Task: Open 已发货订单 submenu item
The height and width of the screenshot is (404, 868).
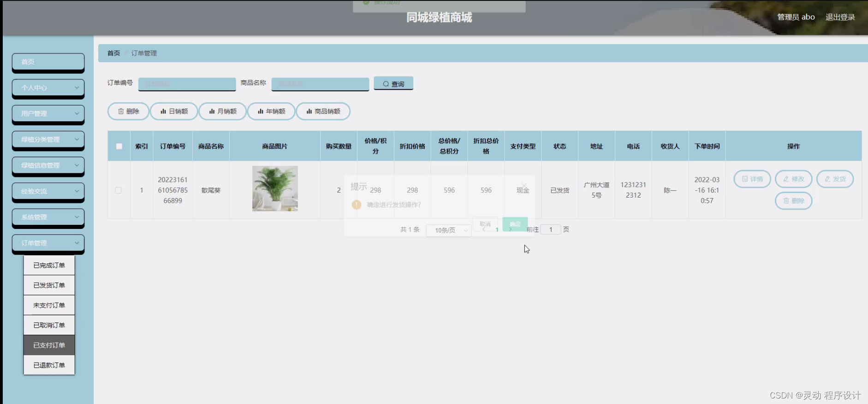Action: pyautogui.click(x=49, y=285)
